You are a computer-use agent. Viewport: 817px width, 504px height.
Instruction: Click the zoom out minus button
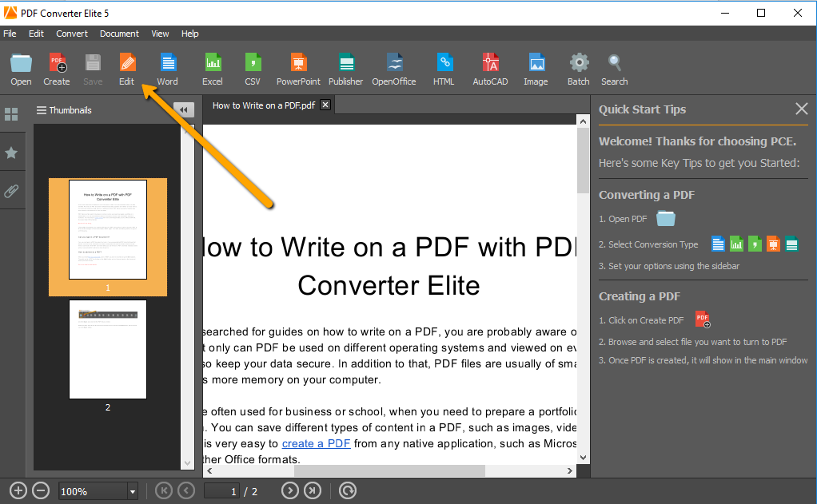point(41,490)
